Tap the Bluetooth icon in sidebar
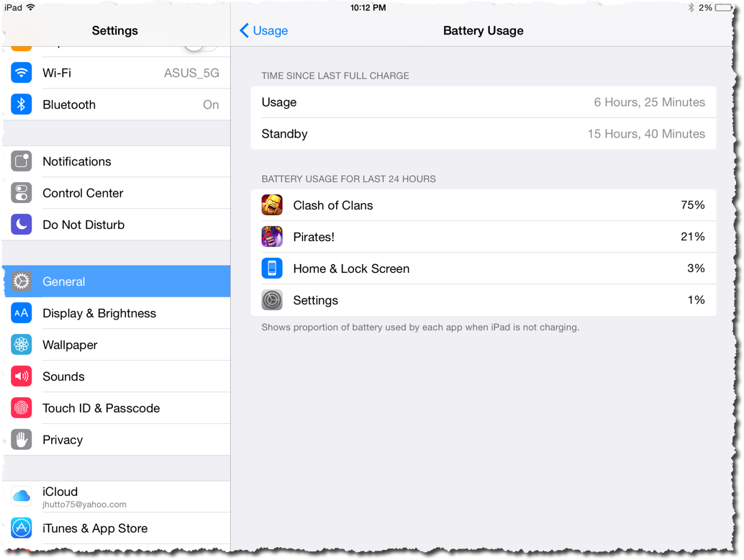Viewport: 744px width, 560px height. tap(22, 104)
